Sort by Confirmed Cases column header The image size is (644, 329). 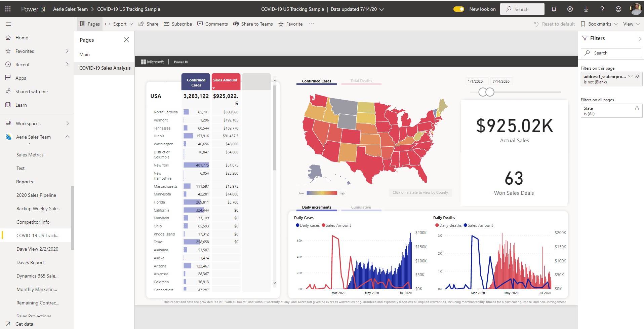click(x=196, y=81)
